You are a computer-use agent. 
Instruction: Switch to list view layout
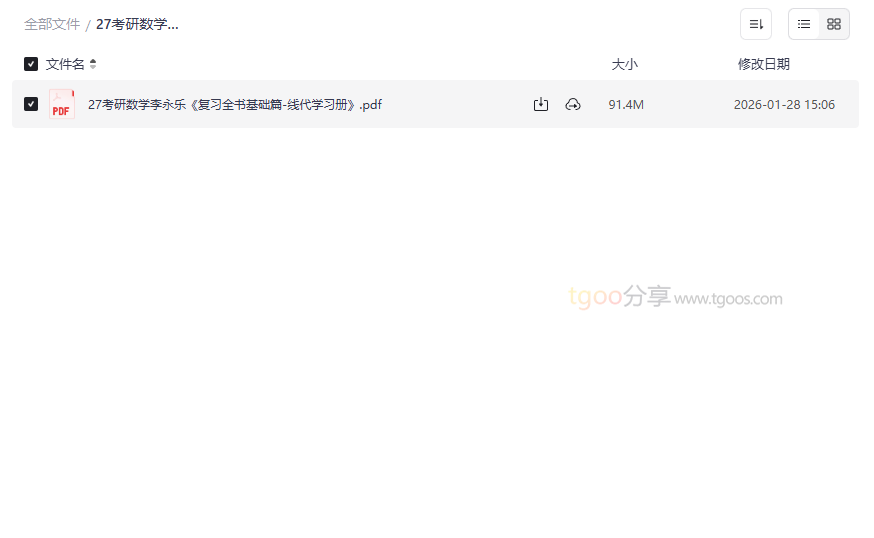pos(804,24)
